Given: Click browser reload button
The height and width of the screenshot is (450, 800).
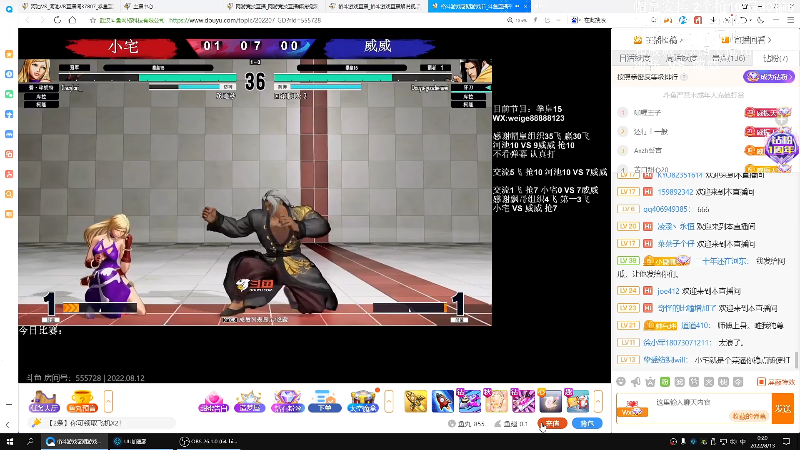Looking at the screenshot, I should point(57,20).
